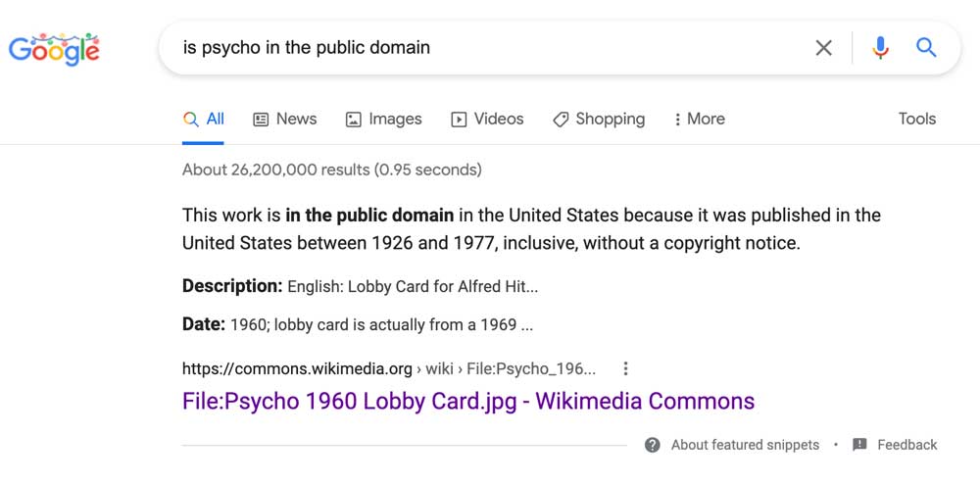Start voice search with microphone icon
Screen dimensions: 980x484
[880, 47]
